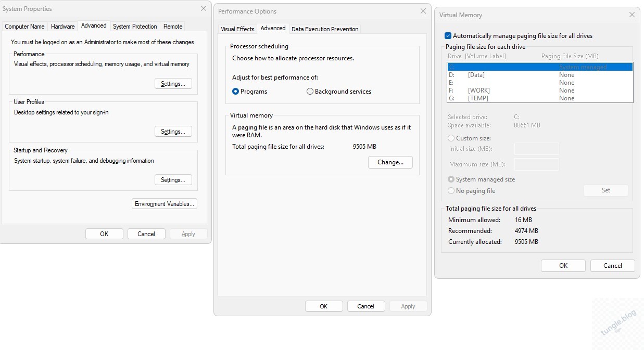Viewport: 644px width, 350px height.
Task: Cancel the System Properties window
Action: click(x=146, y=234)
